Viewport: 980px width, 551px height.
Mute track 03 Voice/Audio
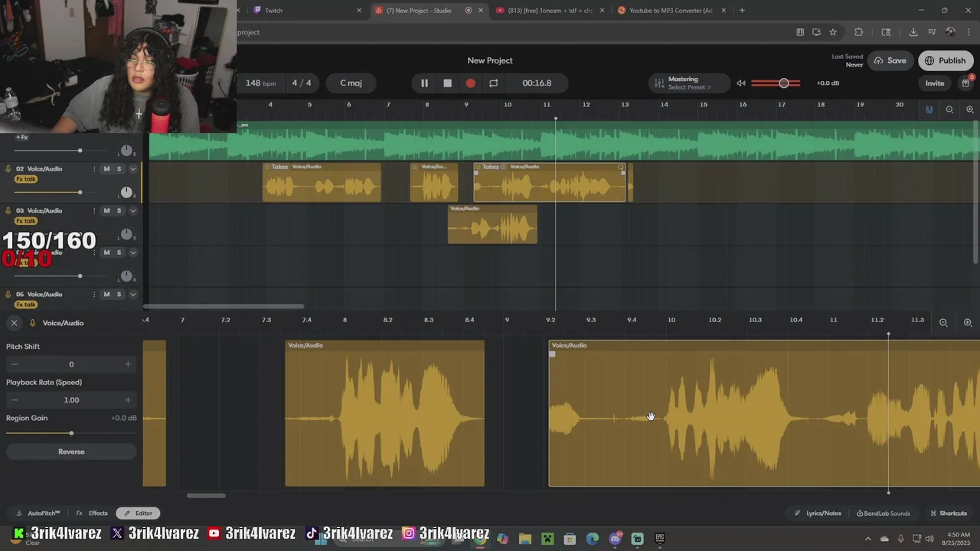click(106, 210)
